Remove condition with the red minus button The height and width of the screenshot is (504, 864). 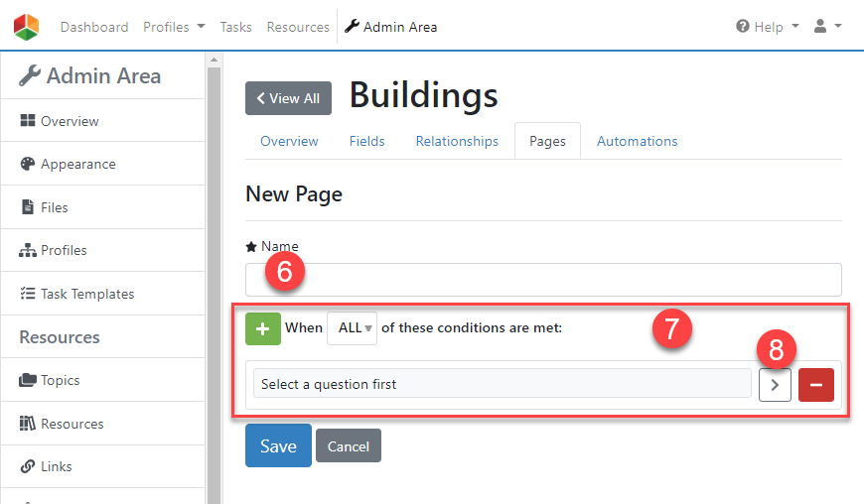click(815, 384)
